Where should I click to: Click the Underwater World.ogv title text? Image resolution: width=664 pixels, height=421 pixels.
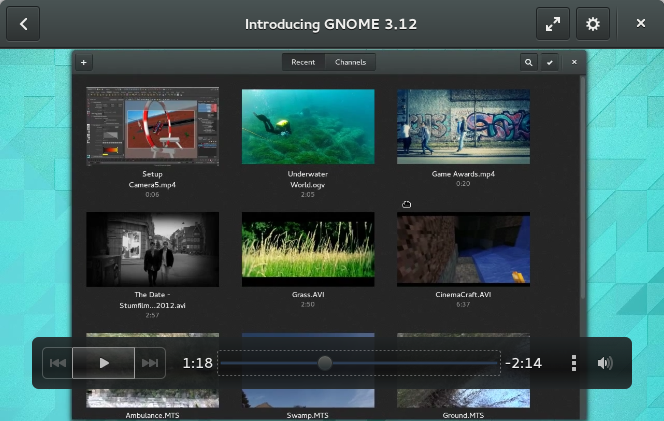[308, 179]
